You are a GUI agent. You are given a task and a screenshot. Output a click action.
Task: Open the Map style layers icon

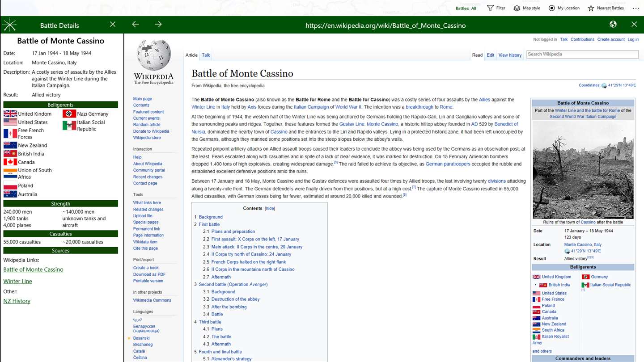(517, 8)
